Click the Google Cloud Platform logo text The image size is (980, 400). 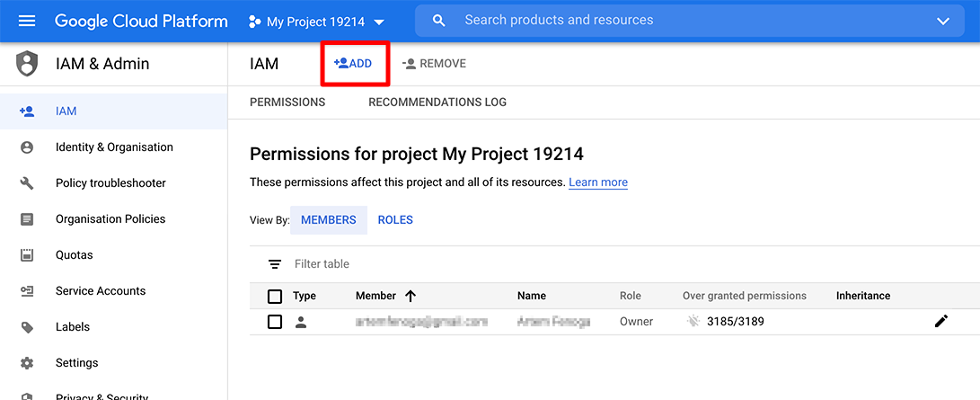(141, 22)
